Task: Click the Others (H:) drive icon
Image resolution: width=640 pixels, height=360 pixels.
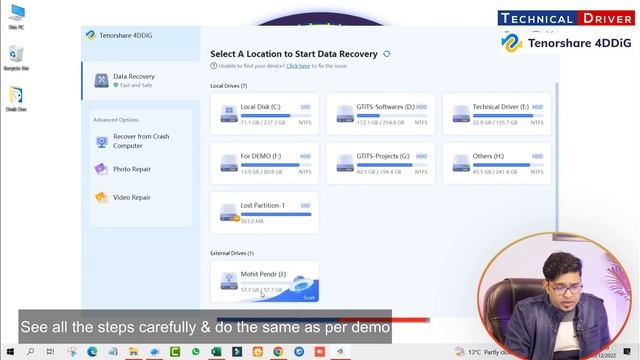Action: (461, 163)
